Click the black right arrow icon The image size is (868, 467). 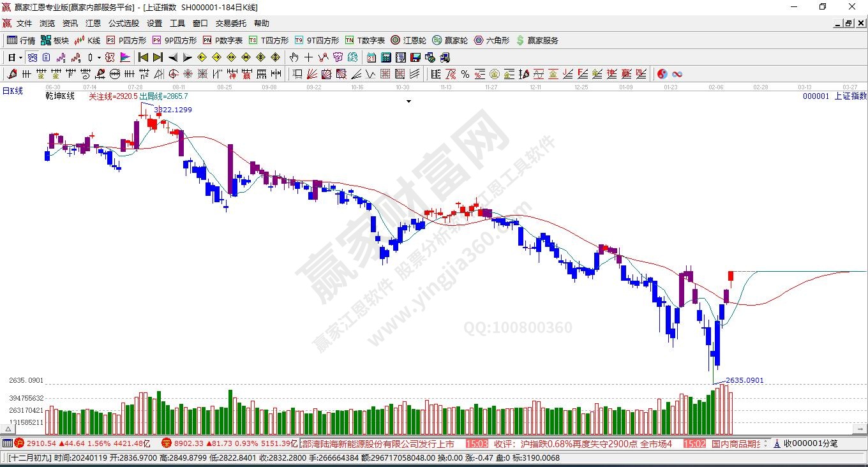coord(187,57)
